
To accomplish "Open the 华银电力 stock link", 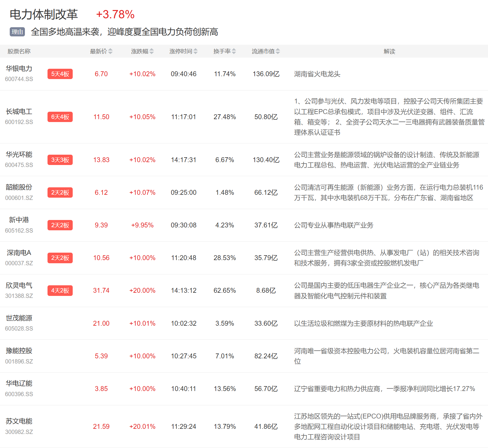I will point(19,69).
